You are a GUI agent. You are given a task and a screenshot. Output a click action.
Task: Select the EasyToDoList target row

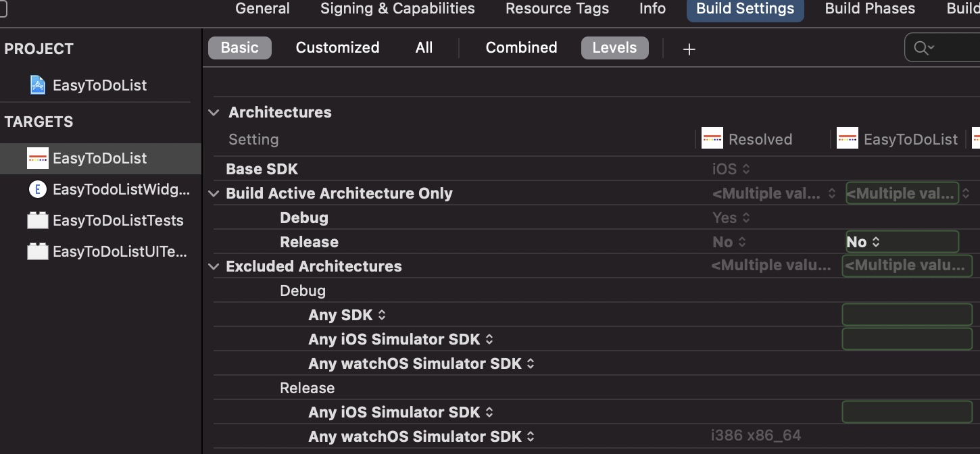pos(101,158)
